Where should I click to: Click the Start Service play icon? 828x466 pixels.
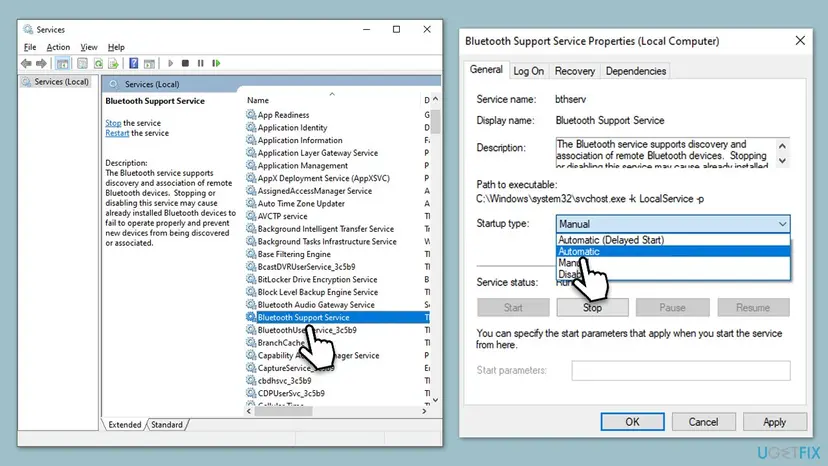(x=170, y=63)
